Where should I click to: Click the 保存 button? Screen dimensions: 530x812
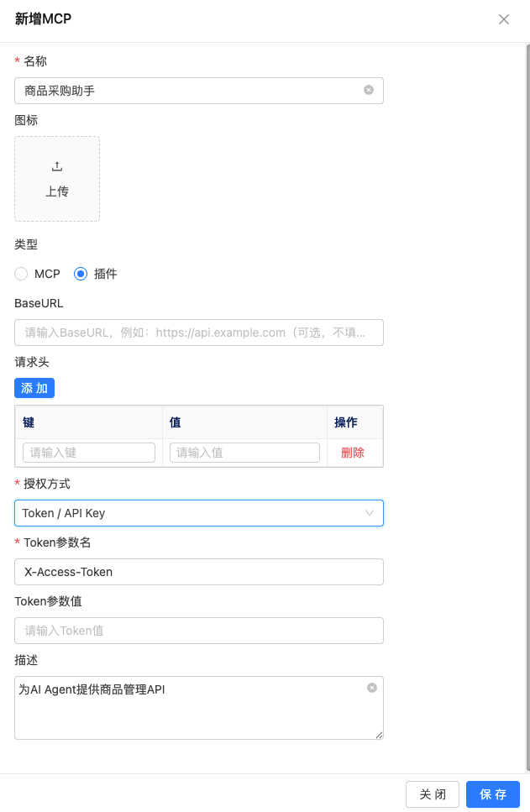click(493, 794)
